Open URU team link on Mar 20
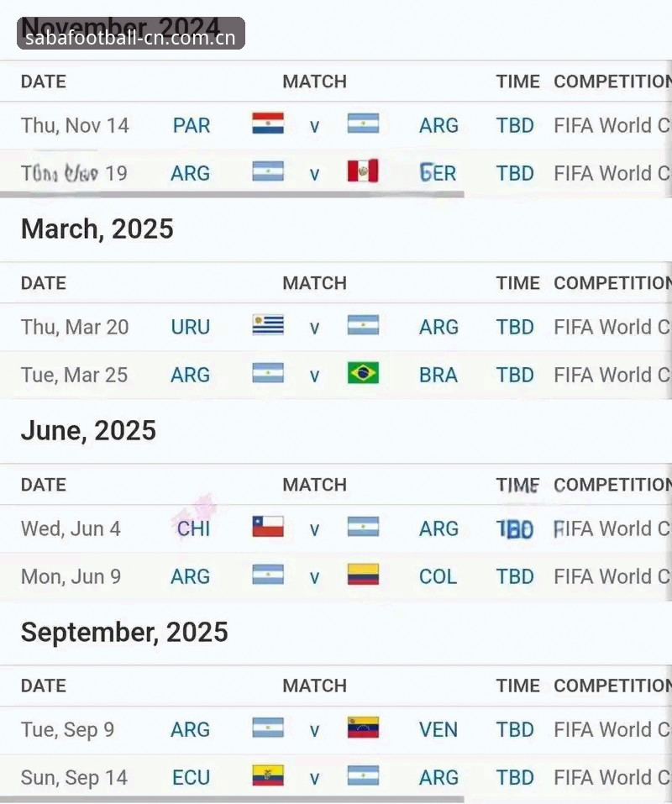672x804 pixels. (x=191, y=327)
